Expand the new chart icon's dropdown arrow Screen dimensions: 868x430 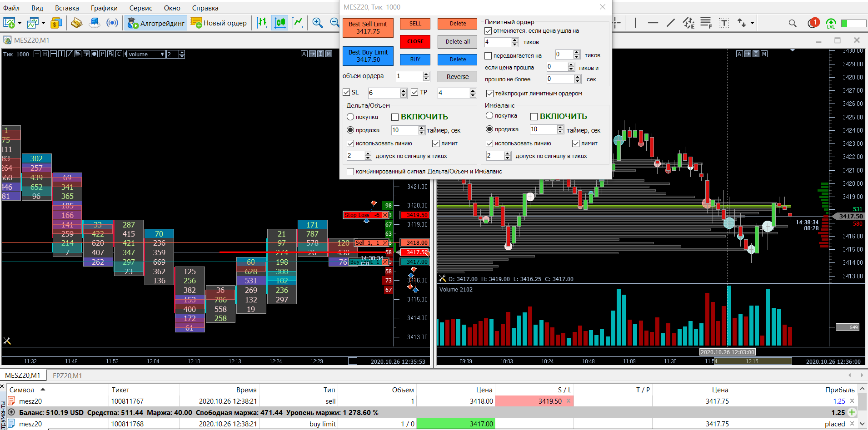20,23
